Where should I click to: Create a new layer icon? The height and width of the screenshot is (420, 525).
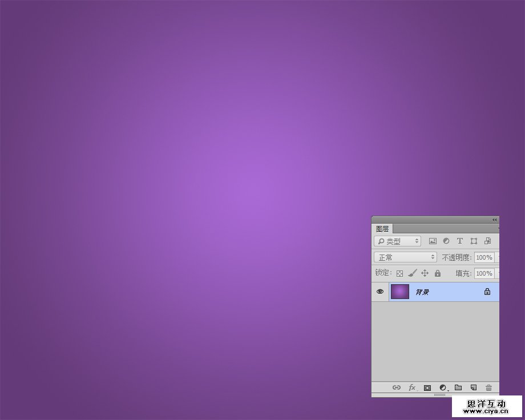tap(474, 387)
